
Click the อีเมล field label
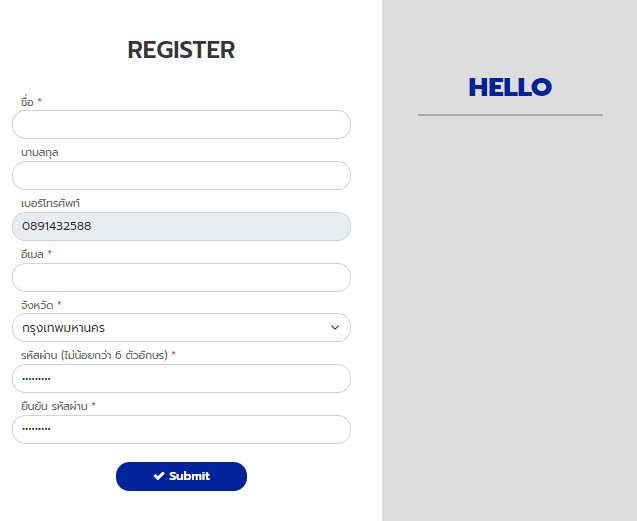(x=32, y=255)
